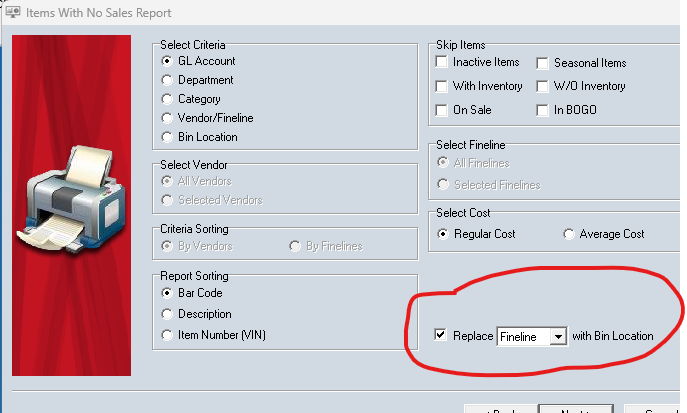
Task: Uncheck the Replace with Bin Location checkbox
Action: pos(440,335)
